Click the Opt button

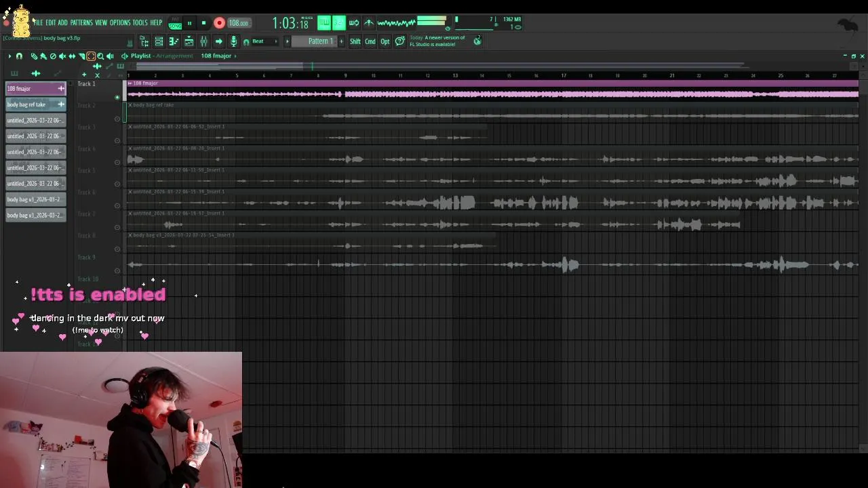pos(385,41)
